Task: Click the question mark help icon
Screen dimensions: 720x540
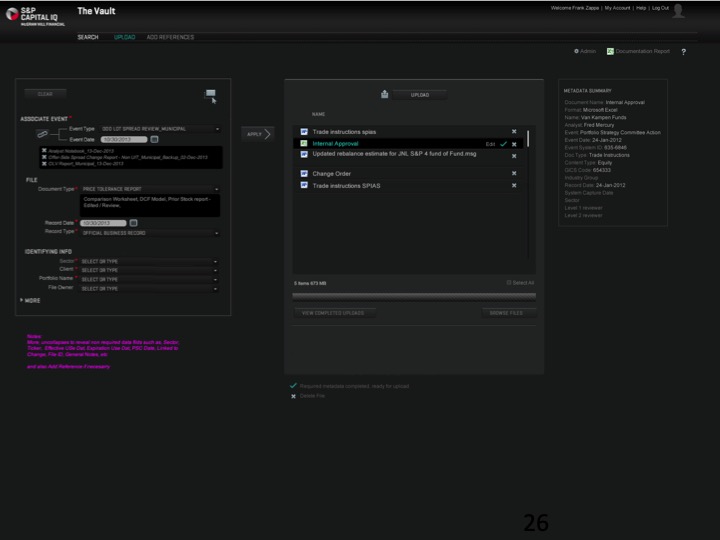Action: [683, 51]
